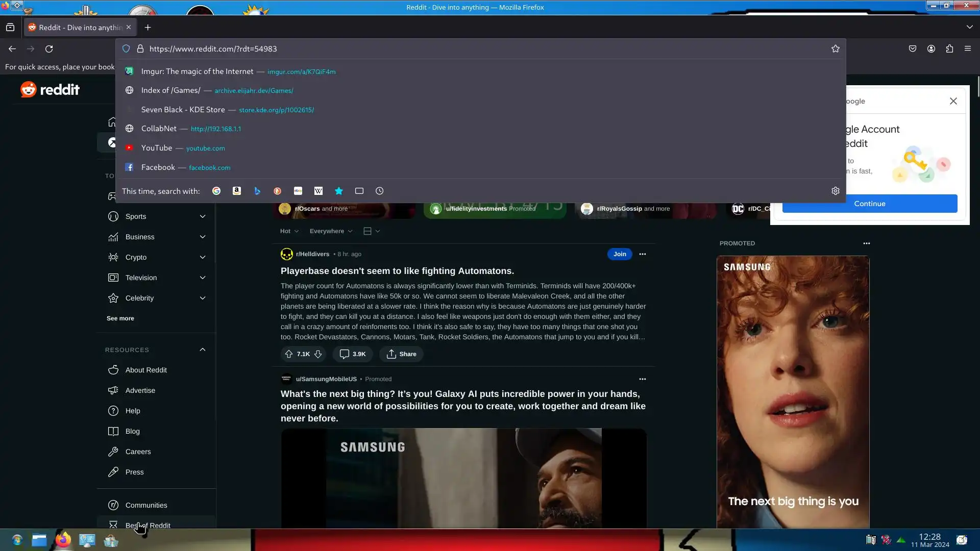Click Continue in Google sign-in prompt
This screenshot has height=551, width=980.
869,204
